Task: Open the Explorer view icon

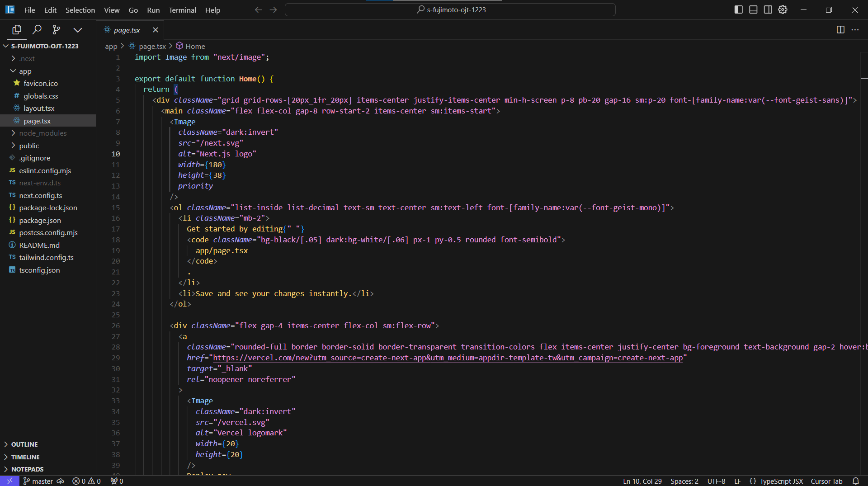Action: (17, 30)
